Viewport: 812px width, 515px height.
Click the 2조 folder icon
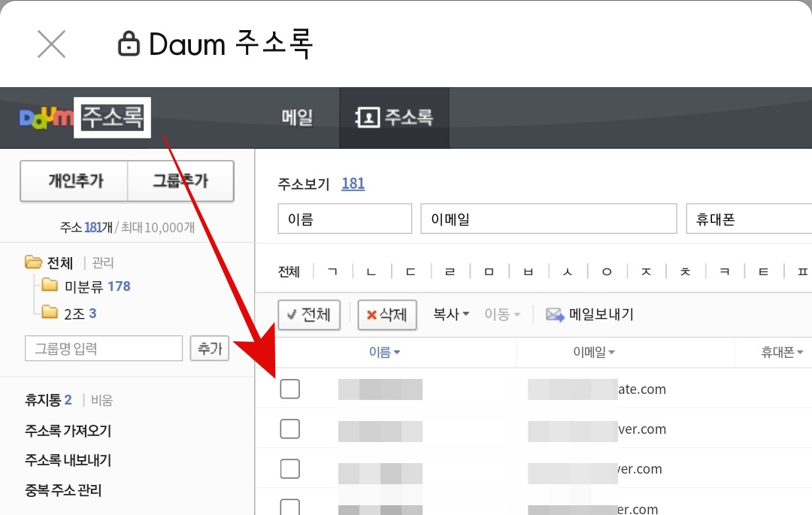click(50, 312)
